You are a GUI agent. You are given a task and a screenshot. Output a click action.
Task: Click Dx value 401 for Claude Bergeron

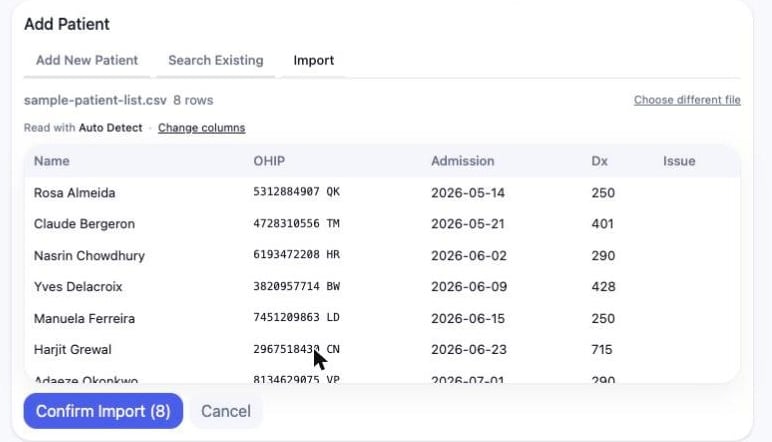coord(603,224)
